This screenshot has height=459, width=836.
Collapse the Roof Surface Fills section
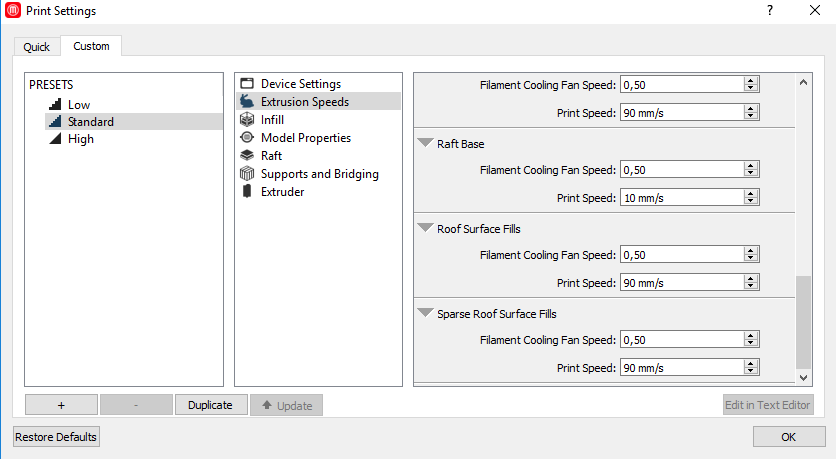(x=427, y=229)
